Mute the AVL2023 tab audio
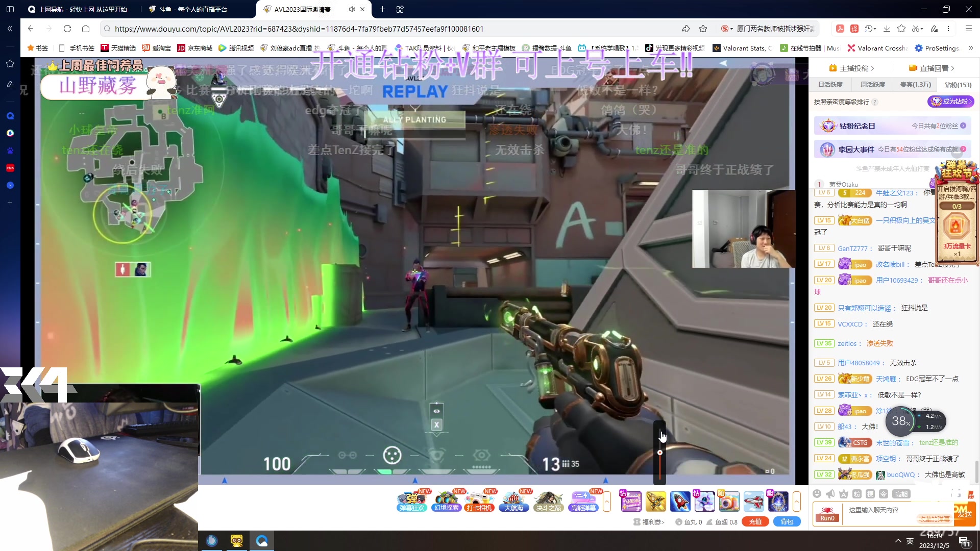 tap(352, 9)
